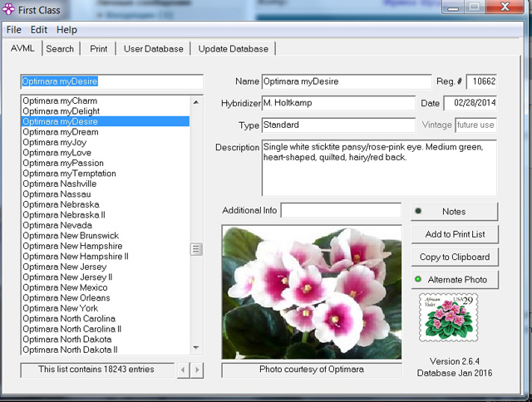Click the violet photo of Optimara myDesire
The image size is (532, 402).
(312, 292)
